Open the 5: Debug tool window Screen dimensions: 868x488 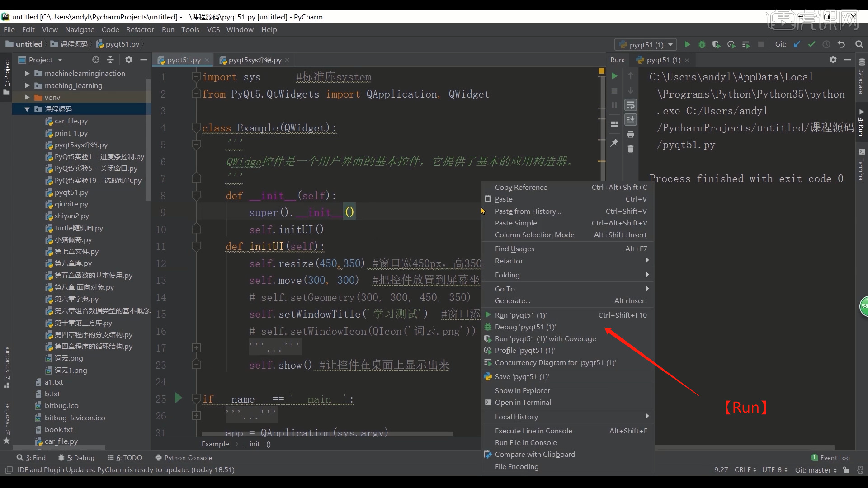76,457
